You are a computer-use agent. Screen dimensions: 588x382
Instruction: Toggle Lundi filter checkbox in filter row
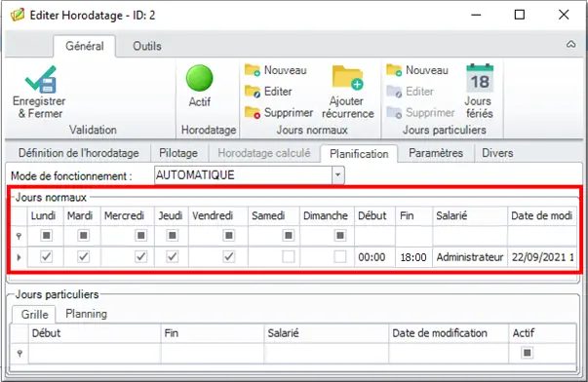(46, 236)
